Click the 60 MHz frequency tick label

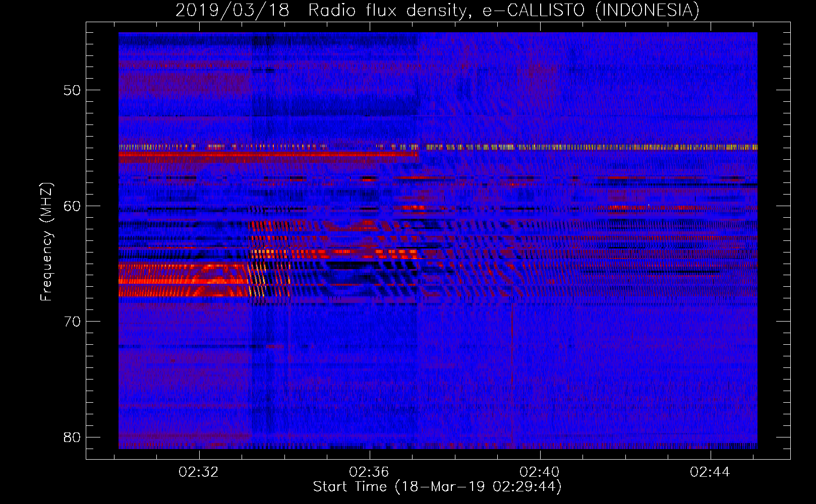pyautogui.click(x=72, y=206)
